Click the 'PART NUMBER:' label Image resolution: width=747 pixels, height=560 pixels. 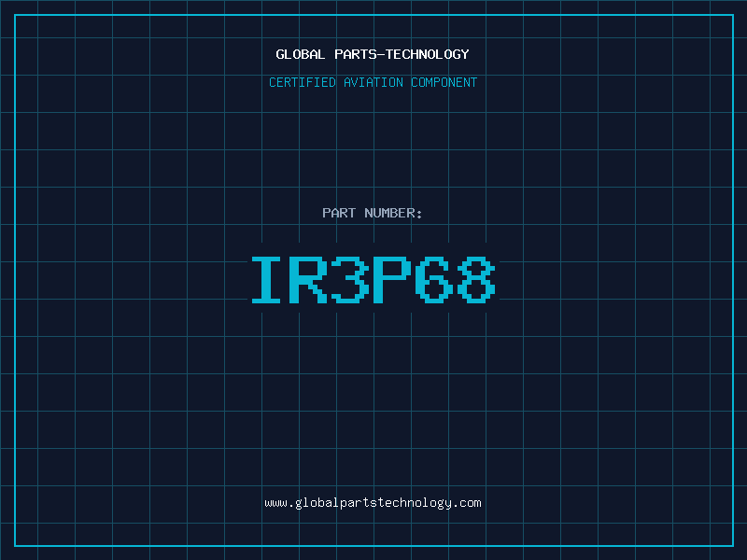(x=373, y=213)
